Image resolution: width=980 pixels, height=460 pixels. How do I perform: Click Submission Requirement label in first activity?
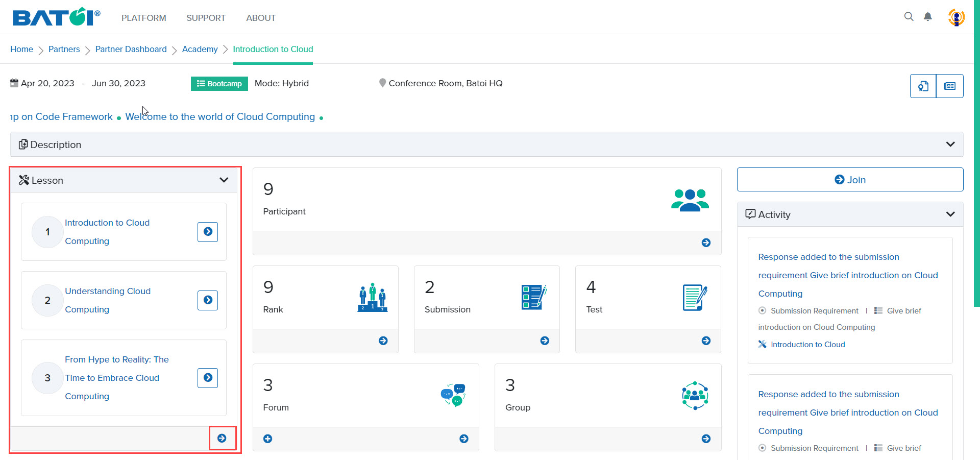815,311
